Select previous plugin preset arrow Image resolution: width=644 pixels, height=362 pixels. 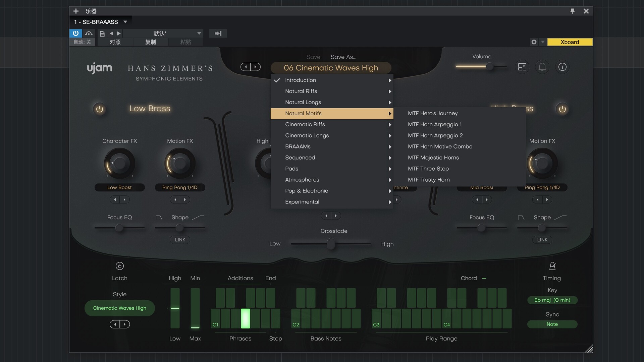pos(246,67)
